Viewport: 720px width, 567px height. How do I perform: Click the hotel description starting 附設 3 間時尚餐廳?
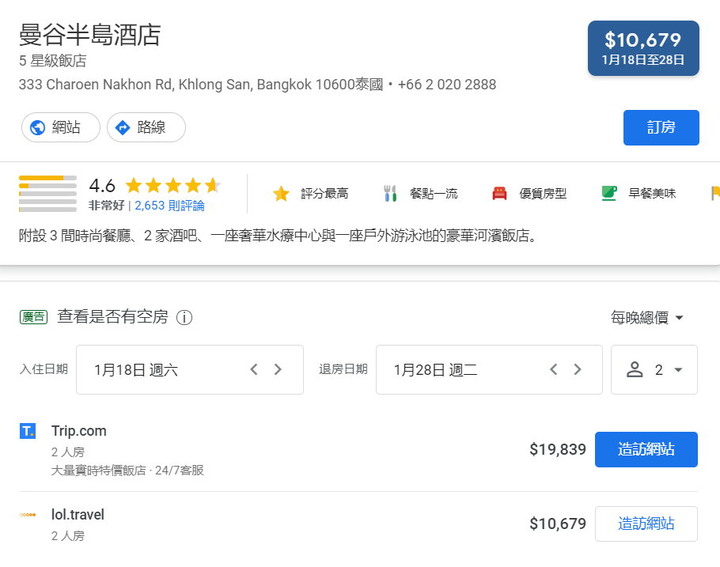click(277, 236)
